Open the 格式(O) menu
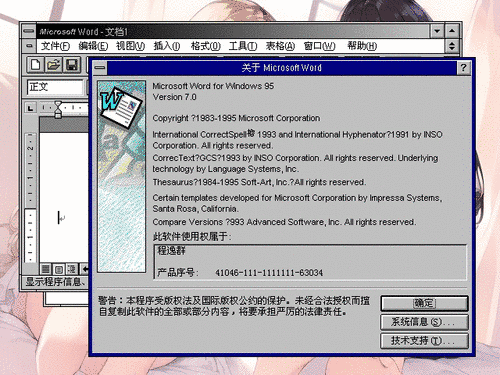The height and width of the screenshot is (375, 500). (x=206, y=46)
